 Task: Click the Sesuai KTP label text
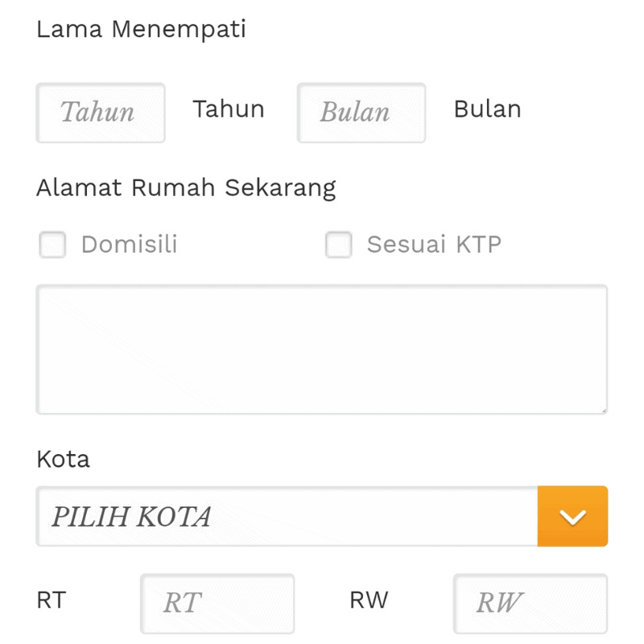pos(433,244)
